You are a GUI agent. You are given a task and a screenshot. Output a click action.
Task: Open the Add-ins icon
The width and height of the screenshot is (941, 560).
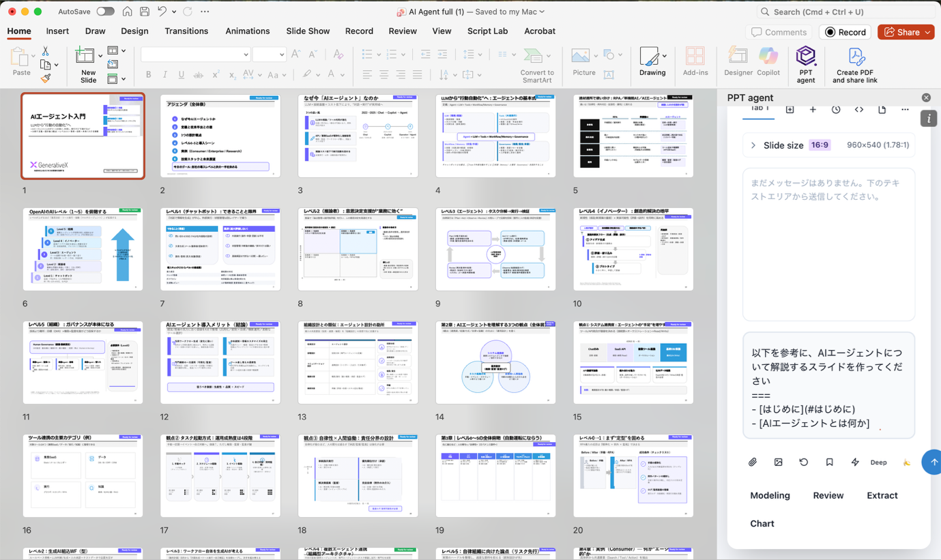click(x=695, y=61)
